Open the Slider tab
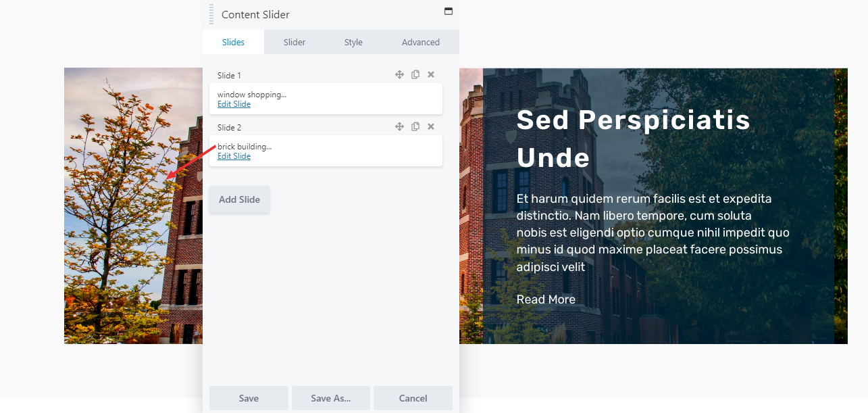Image resolution: width=868 pixels, height=413 pixels. click(x=295, y=42)
